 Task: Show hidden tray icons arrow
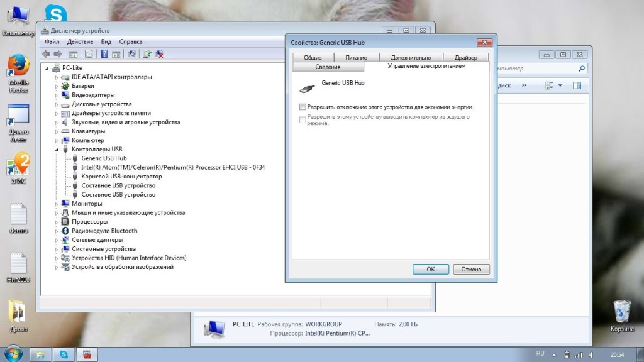[x=554, y=354]
